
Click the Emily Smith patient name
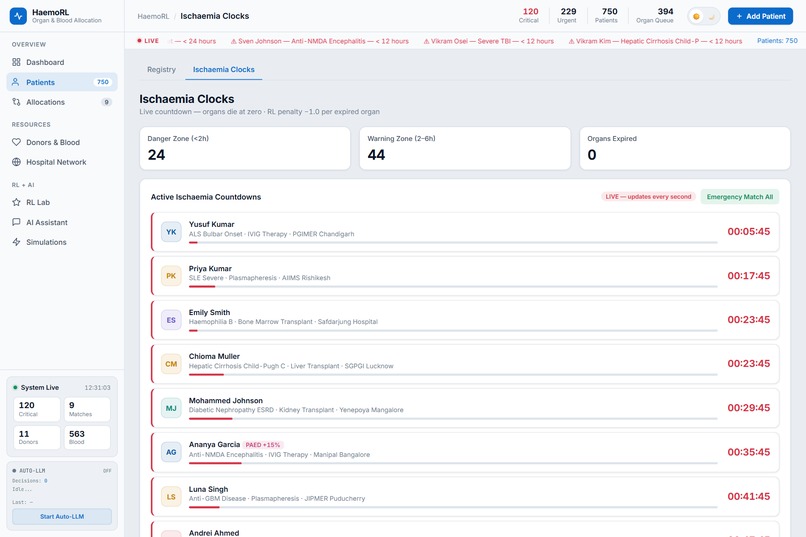(209, 312)
